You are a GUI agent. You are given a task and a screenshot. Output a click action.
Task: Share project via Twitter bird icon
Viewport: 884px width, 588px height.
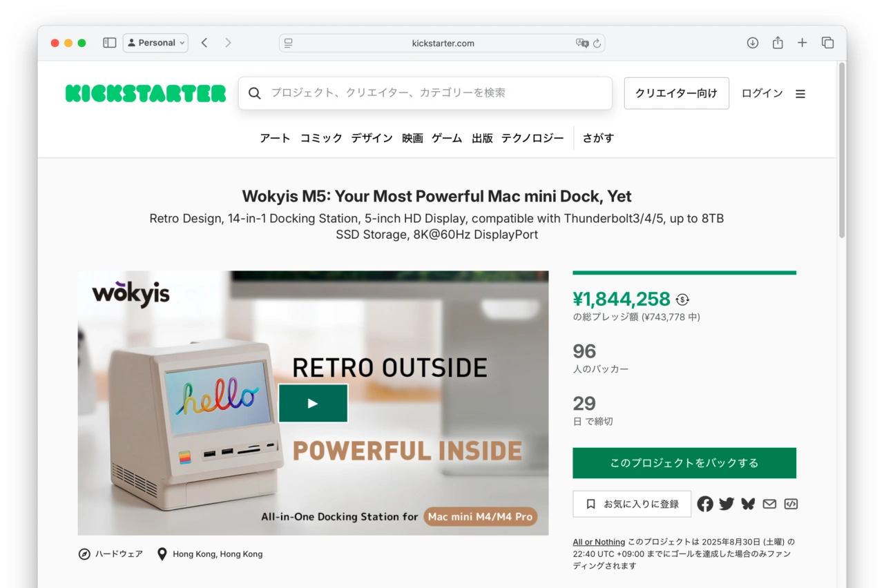[727, 504]
